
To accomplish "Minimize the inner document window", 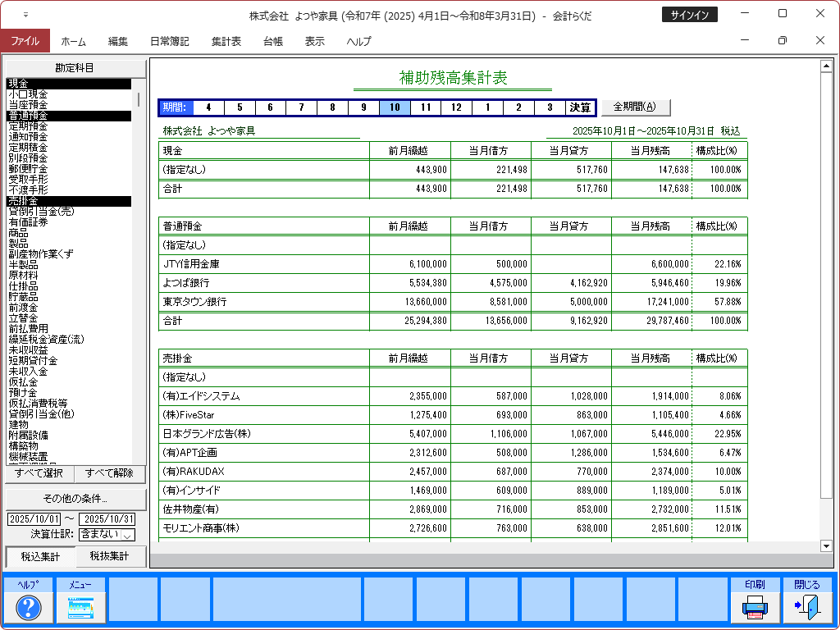I will pyautogui.click(x=745, y=41).
